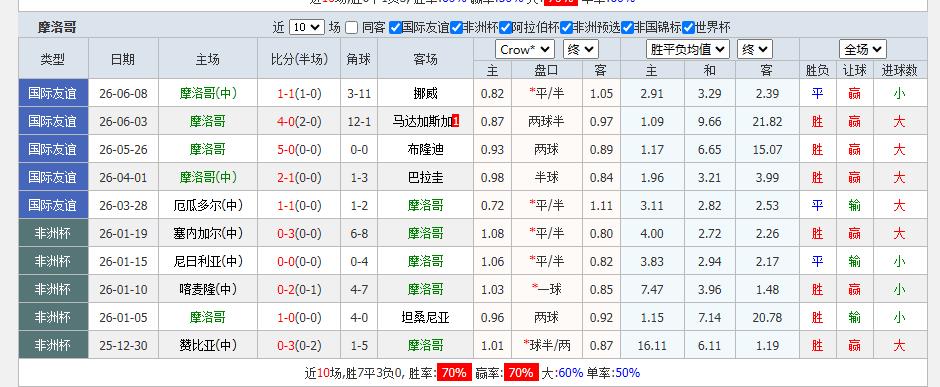Image resolution: width=940 pixels, height=387 pixels.
Task: Open score 0-3(0-2) match details
Action: (299, 345)
